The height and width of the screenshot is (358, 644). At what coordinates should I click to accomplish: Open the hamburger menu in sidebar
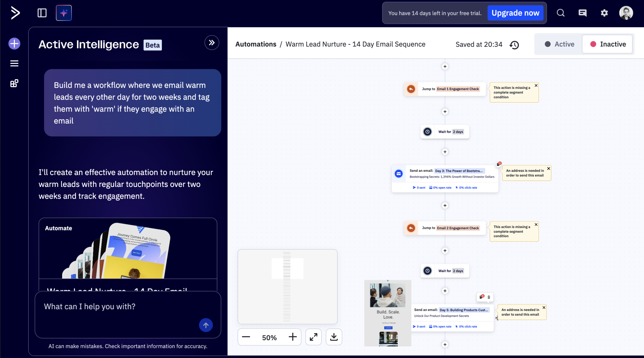(x=14, y=63)
